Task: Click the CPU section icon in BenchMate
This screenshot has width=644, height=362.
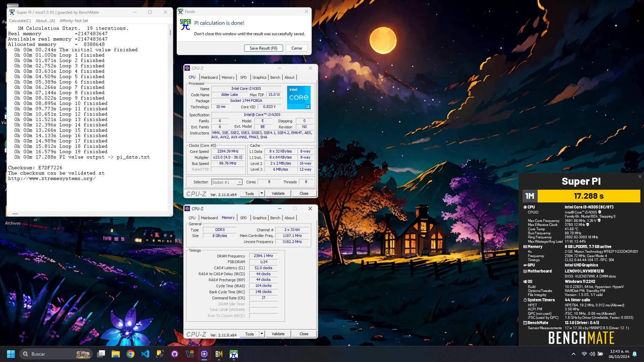Action: click(525, 207)
